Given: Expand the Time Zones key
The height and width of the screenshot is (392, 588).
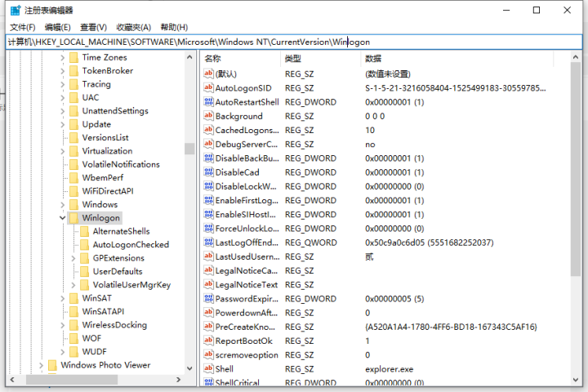Looking at the screenshot, I should (x=62, y=57).
